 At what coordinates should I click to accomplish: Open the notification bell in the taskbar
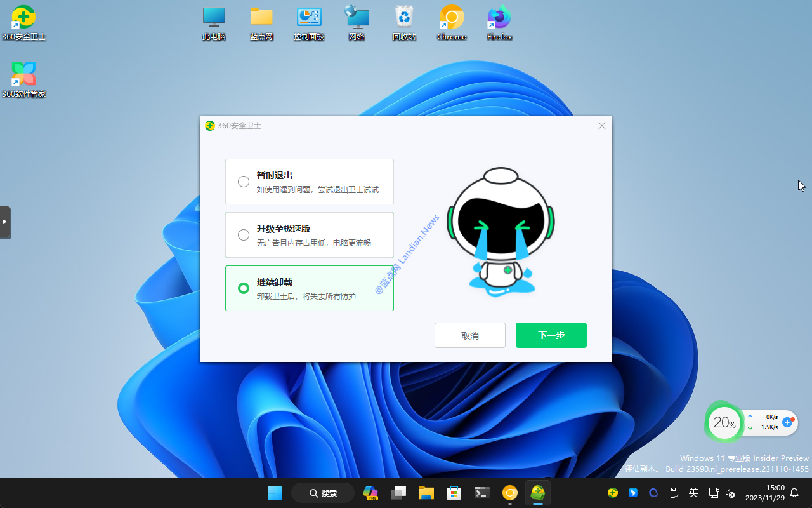(794, 493)
